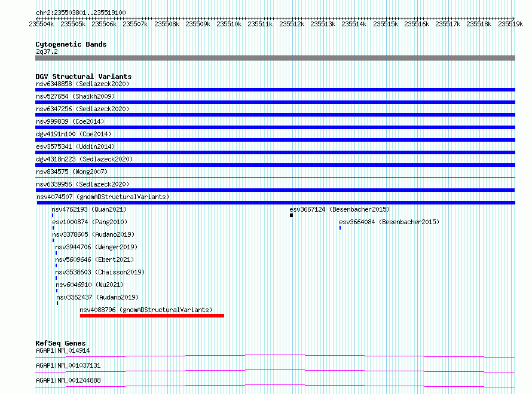Click the DGV Structural Variants track title
532x394 pixels.
pos(84,77)
